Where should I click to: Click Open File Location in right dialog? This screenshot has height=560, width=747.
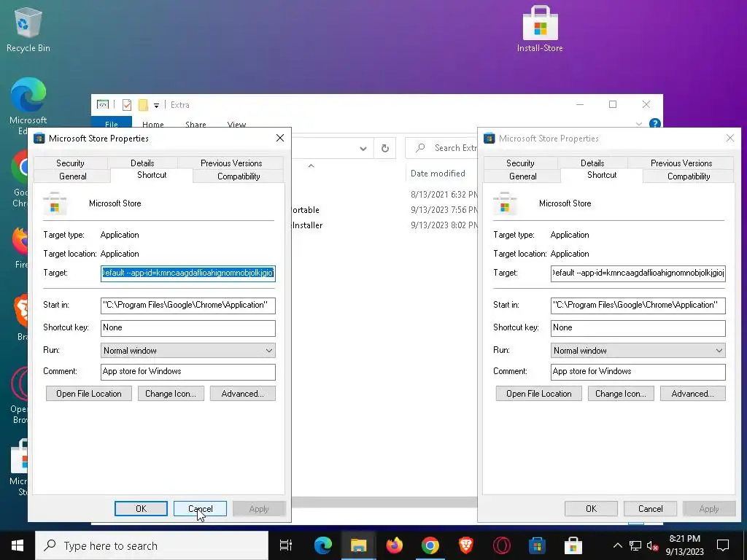(x=539, y=393)
